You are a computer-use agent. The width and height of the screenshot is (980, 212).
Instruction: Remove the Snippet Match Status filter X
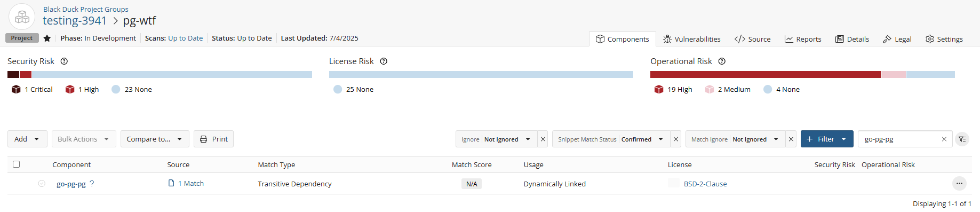[676, 139]
